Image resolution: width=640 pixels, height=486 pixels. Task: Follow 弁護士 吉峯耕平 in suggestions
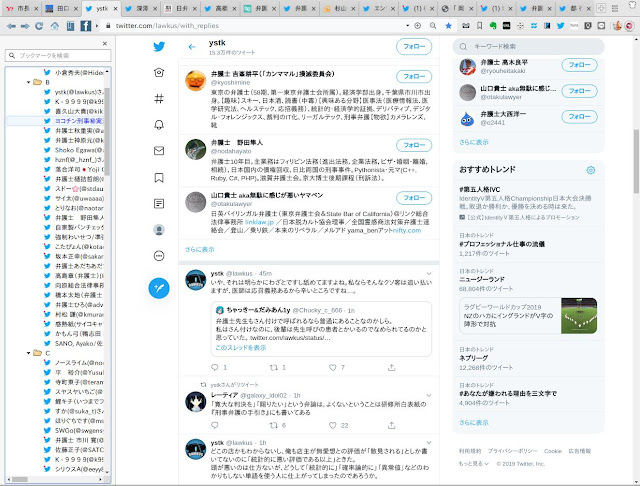414,76
